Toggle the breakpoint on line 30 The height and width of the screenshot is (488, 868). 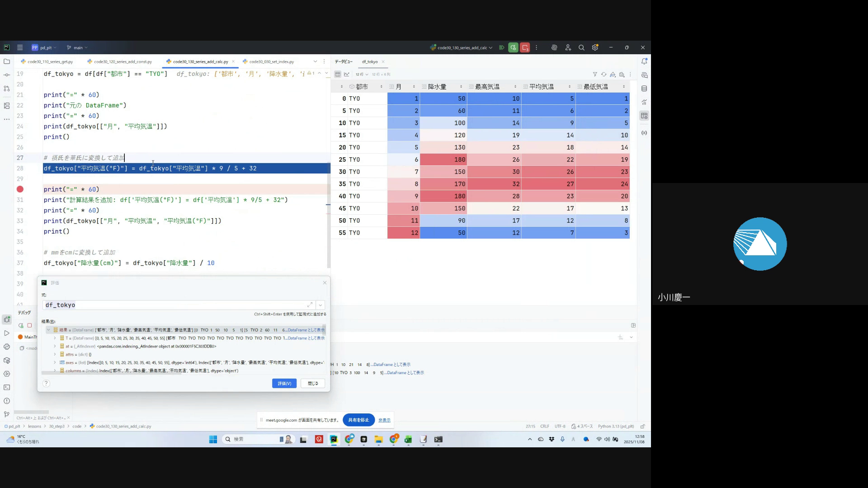click(x=20, y=189)
